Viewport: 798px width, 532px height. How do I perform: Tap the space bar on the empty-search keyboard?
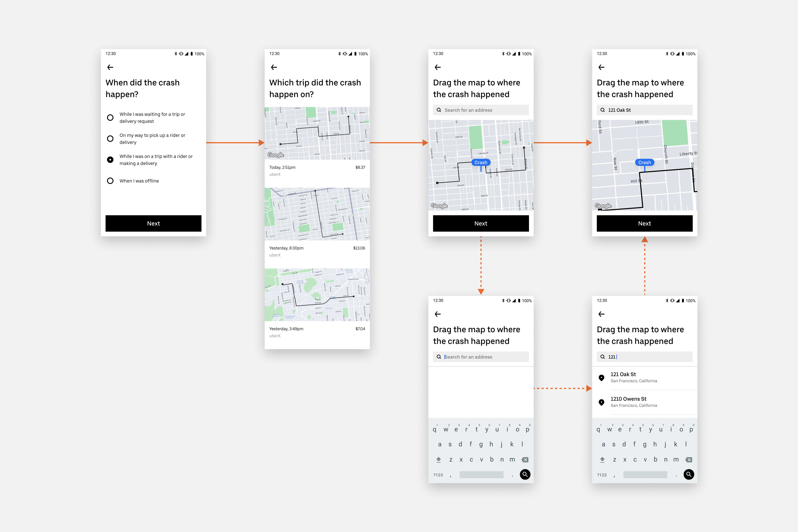click(x=482, y=475)
